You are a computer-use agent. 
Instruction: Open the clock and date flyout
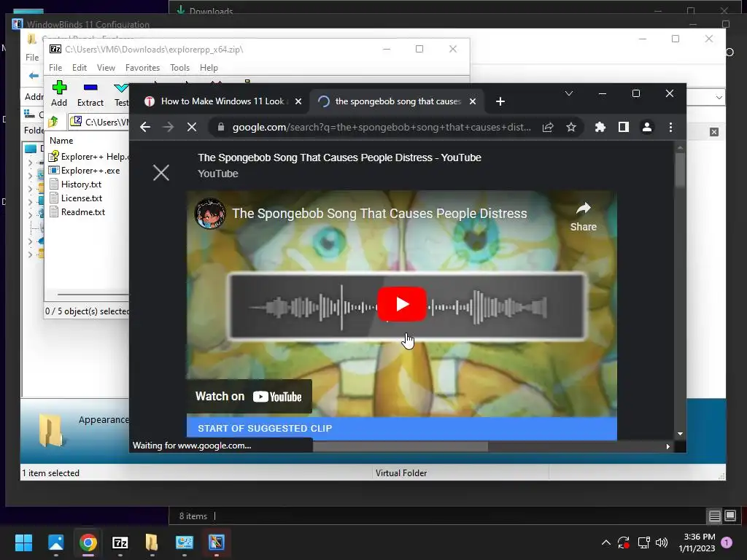coord(697,542)
